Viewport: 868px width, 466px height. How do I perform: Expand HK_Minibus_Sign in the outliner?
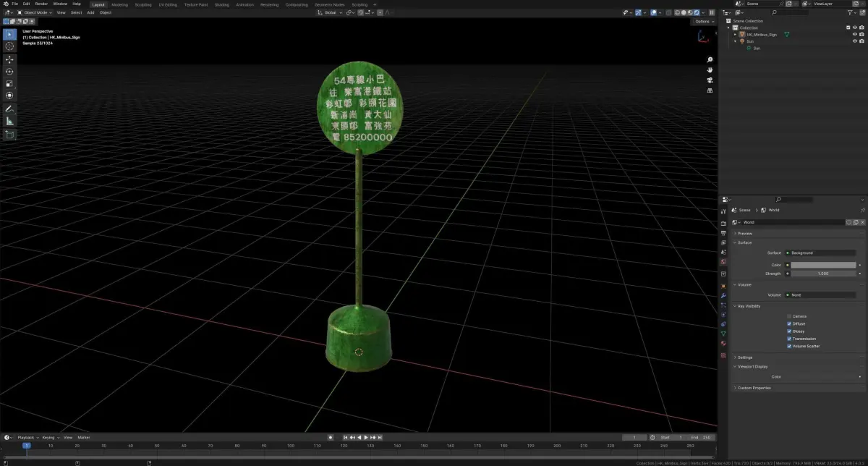736,34
